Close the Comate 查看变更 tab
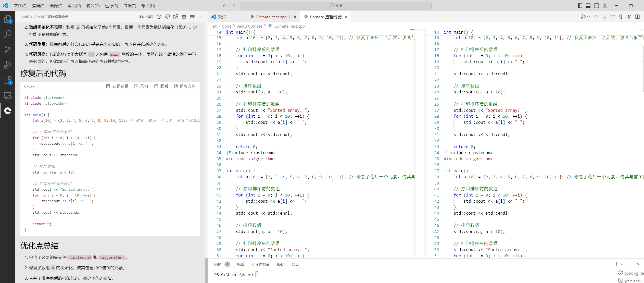644x283 pixels. tap(346, 17)
